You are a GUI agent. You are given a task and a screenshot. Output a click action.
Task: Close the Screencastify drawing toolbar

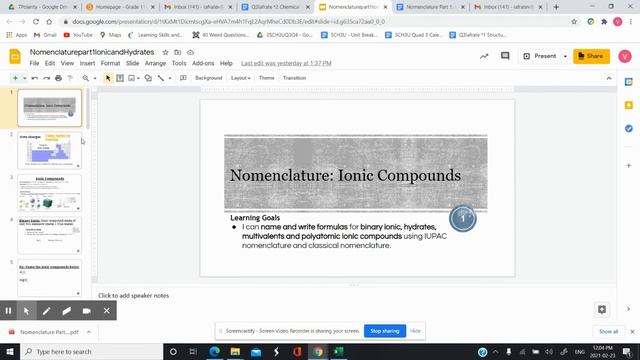pyautogui.click(x=107, y=311)
